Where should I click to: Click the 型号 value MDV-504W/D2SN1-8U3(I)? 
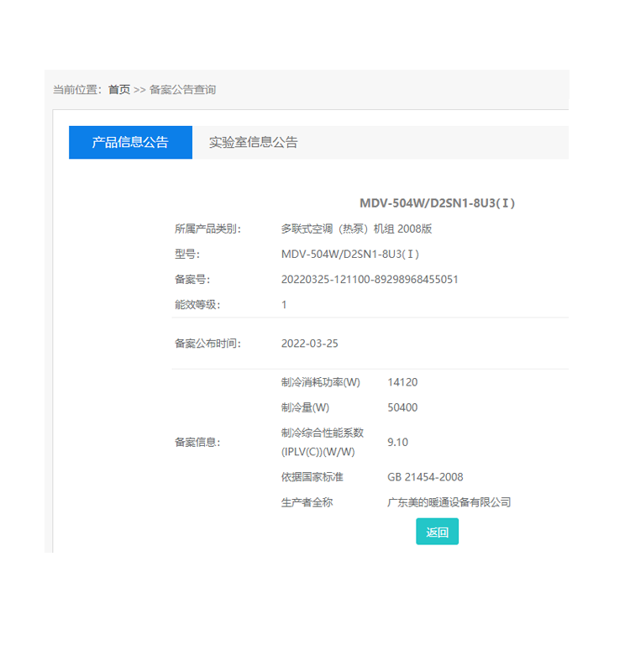[350, 255]
